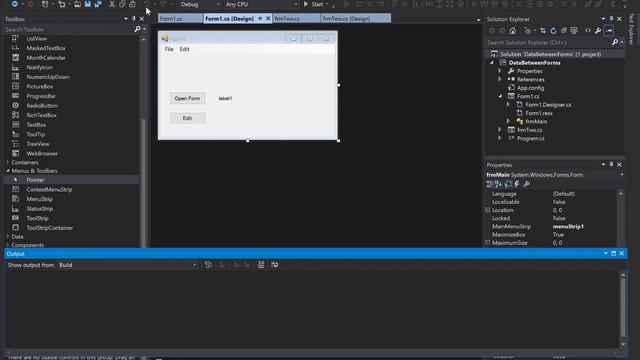Click Edit menu on designed form

[184, 49]
